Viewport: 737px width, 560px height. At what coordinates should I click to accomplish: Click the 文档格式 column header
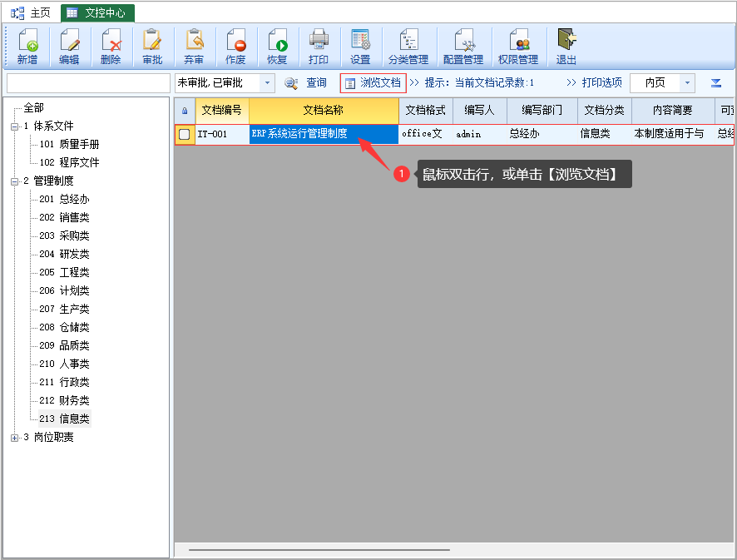pyautogui.click(x=426, y=111)
